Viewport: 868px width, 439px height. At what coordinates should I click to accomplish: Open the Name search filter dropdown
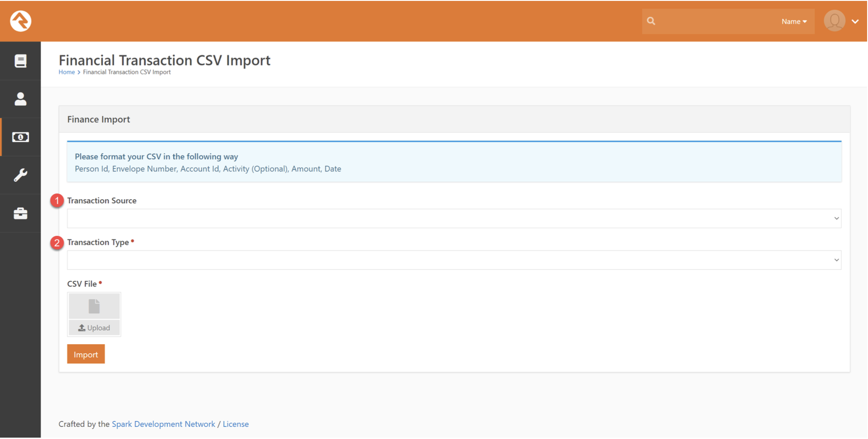[794, 22]
